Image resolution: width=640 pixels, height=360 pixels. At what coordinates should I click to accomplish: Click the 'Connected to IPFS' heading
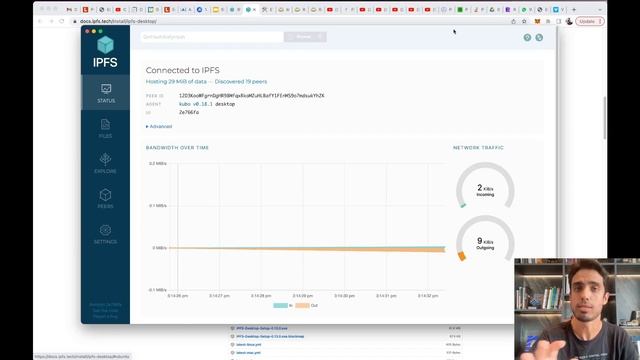coord(182,70)
